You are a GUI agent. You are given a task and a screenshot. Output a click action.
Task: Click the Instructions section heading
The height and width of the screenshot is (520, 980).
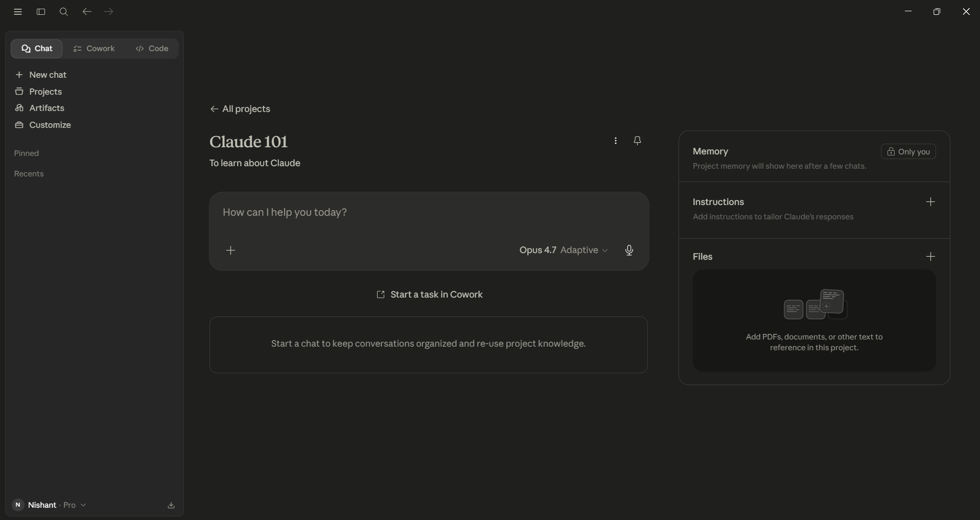point(718,202)
